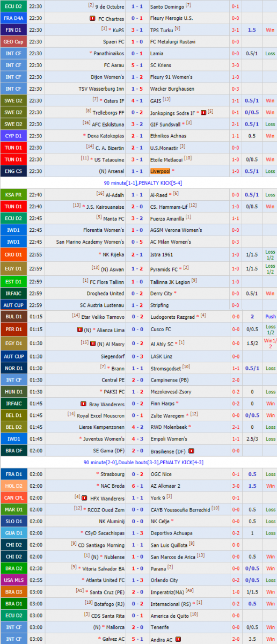The width and height of the screenshot is (277, 644).
Task: Click the red card icon after Brasiliense (DF)
Action: pyautogui.click(x=191, y=451)
